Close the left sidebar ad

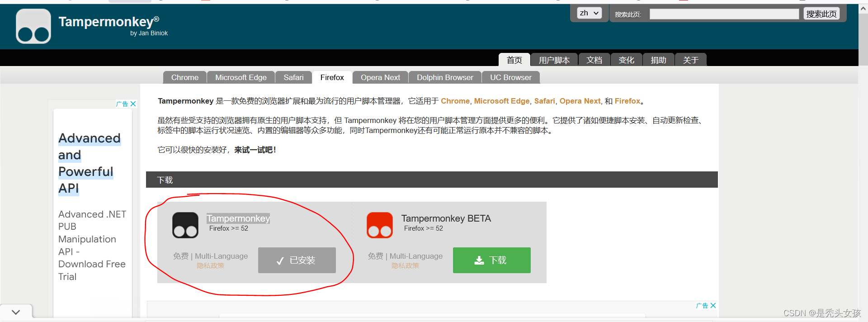[133, 104]
